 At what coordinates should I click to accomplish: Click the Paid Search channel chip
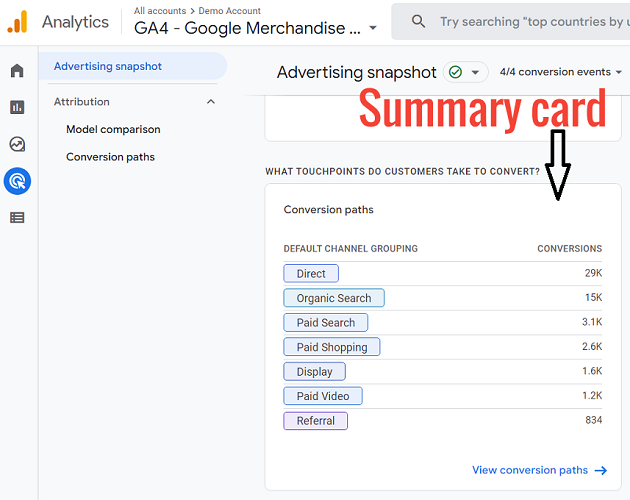coord(325,322)
